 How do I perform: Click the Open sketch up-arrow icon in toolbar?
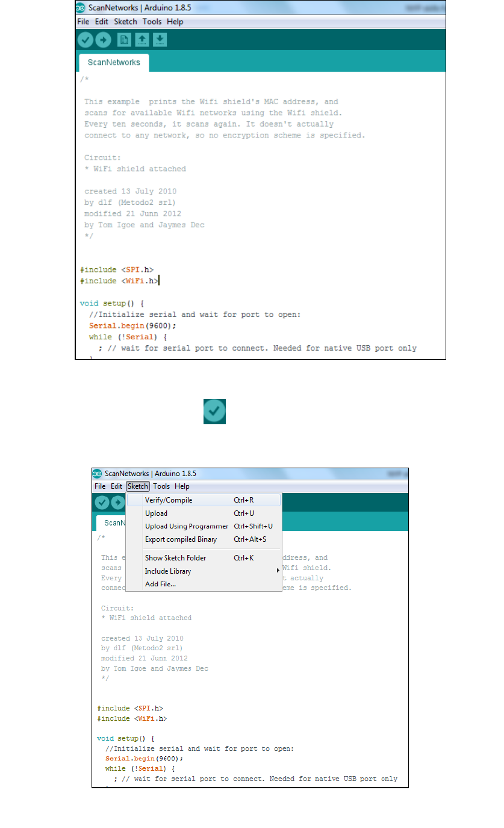pyautogui.click(x=142, y=40)
